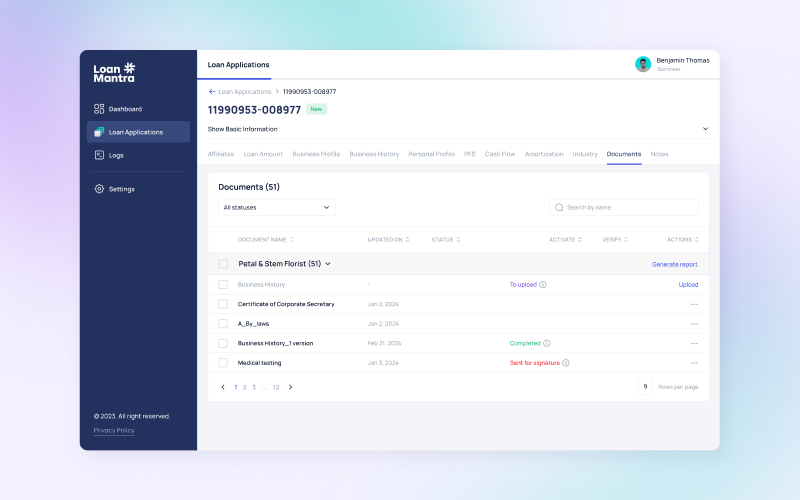Go to page 12 in pagination

[276, 387]
